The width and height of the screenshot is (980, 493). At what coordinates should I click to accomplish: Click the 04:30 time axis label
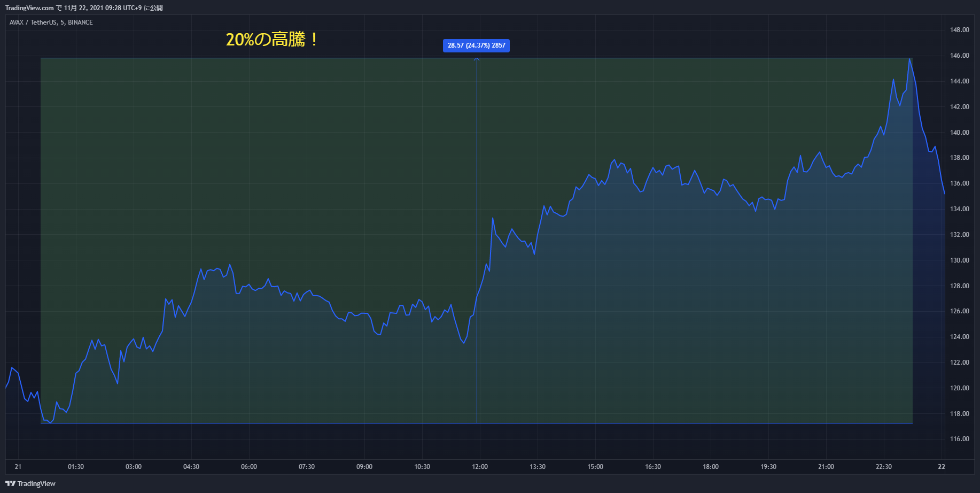[x=191, y=467]
